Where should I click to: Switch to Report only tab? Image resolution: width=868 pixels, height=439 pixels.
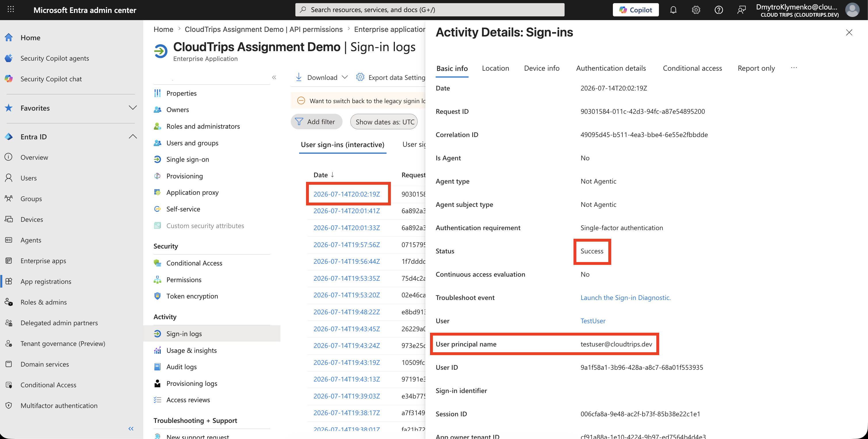(x=756, y=68)
